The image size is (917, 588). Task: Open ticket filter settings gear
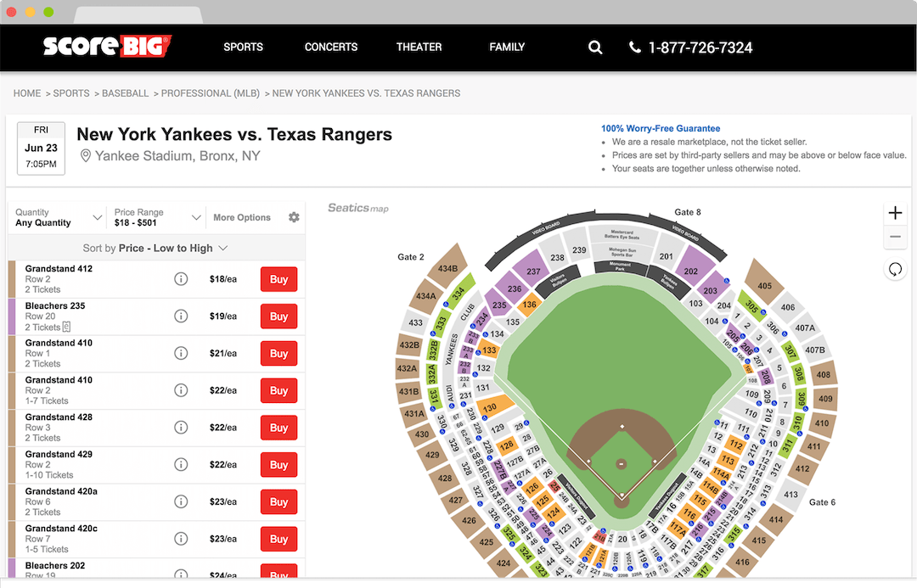[294, 217]
